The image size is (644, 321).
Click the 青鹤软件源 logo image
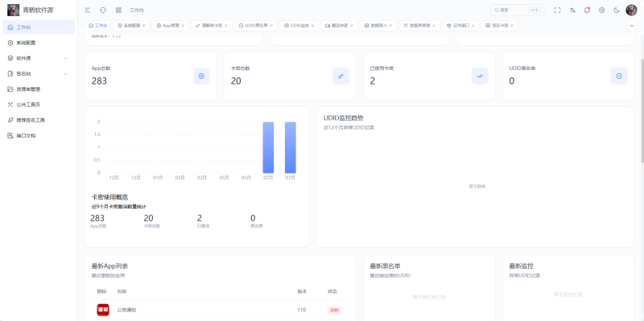[13, 10]
